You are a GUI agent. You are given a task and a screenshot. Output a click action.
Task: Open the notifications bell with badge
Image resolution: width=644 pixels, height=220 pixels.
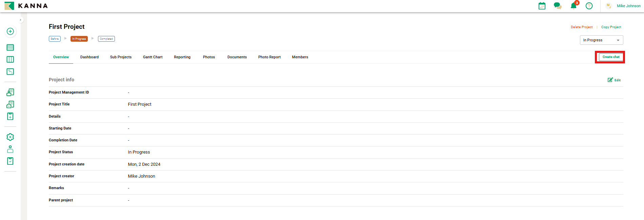click(573, 6)
